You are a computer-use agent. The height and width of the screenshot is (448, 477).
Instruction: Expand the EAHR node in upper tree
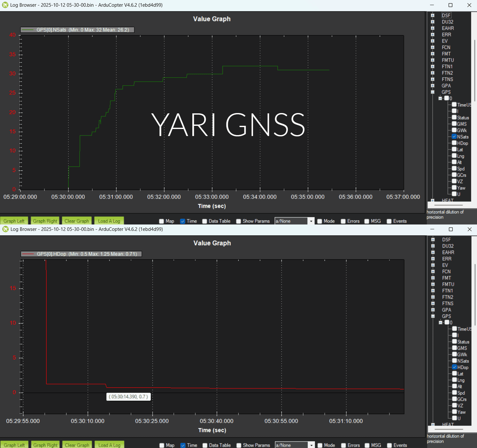433,28
